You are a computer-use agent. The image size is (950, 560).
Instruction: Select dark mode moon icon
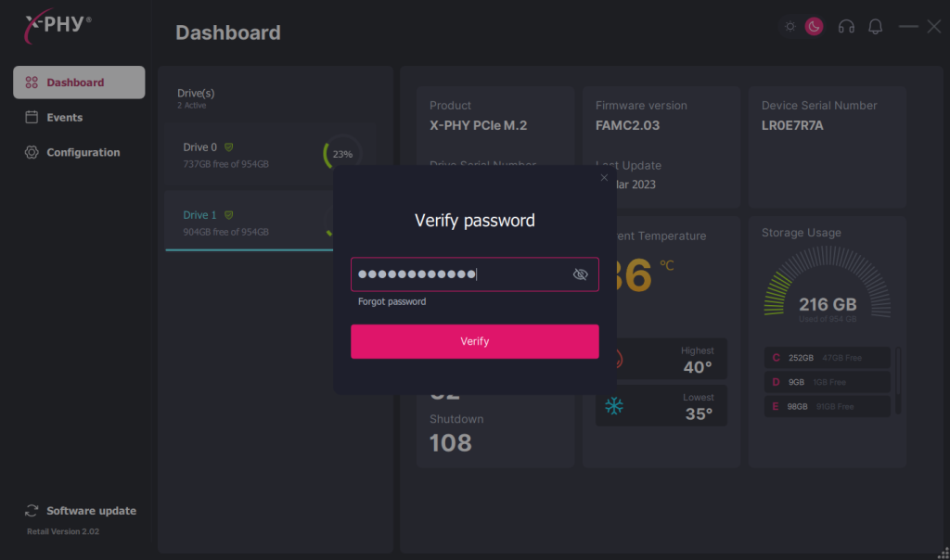pyautogui.click(x=814, y=27)
